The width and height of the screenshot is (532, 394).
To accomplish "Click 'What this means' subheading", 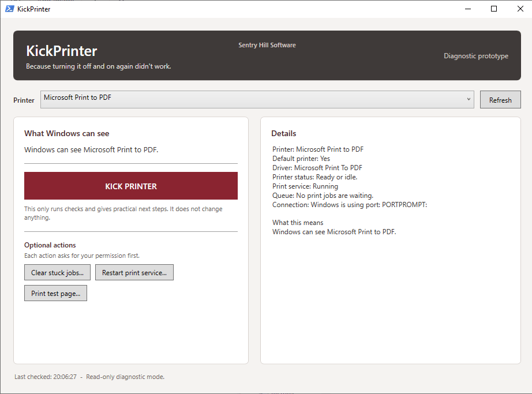I will click(298, 223).
